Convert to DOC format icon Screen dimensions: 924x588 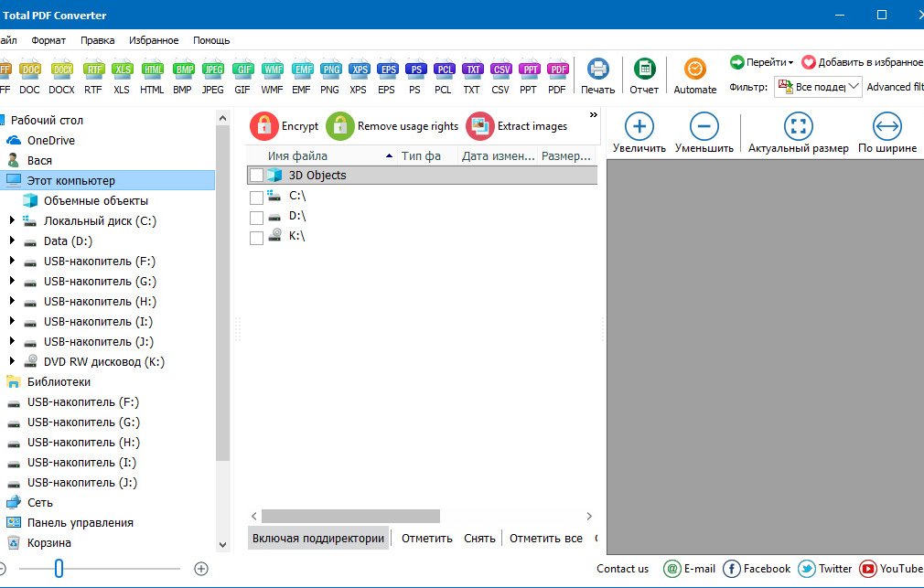click(29, 77)
